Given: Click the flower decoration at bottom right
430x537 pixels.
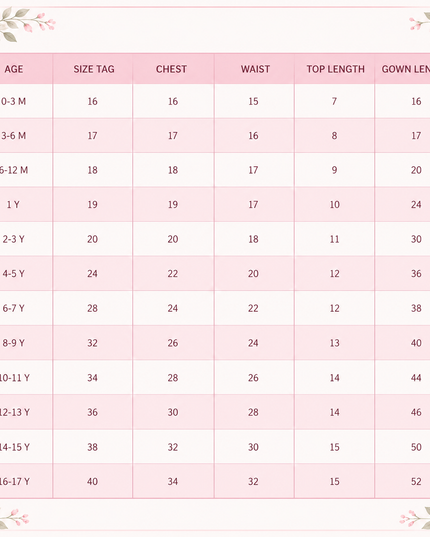Looking at the screenshot, I should [415, 517].
